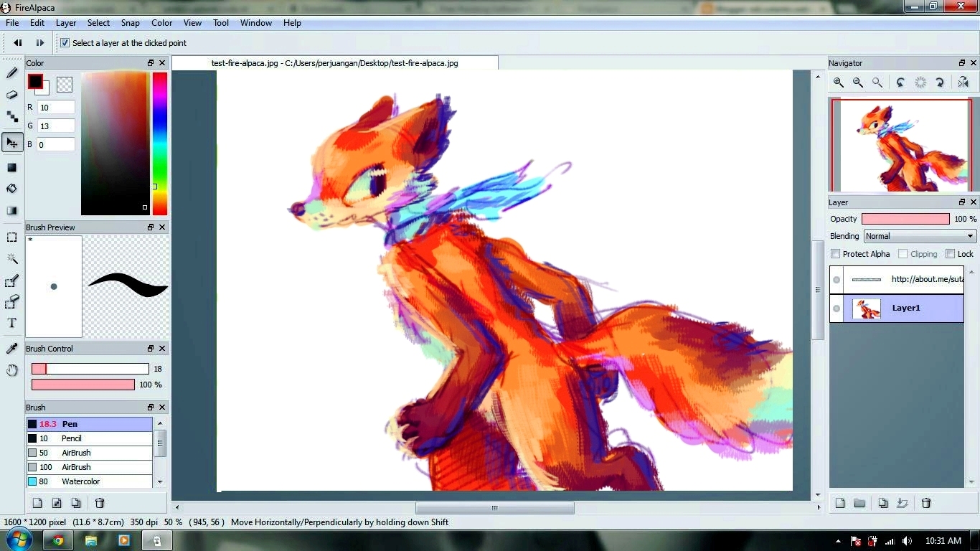
Task: Click Navigator fit-to-window magnifier
Action: coord(877,83)
